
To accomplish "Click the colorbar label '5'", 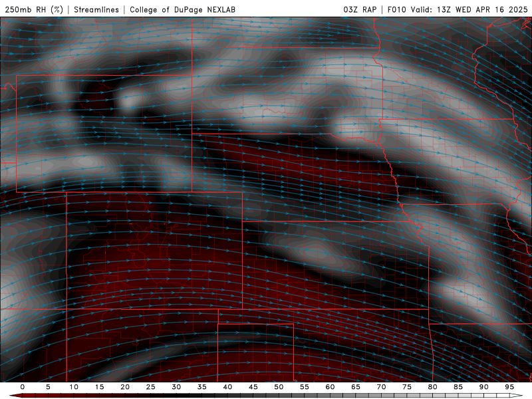I will coord(48,387).
